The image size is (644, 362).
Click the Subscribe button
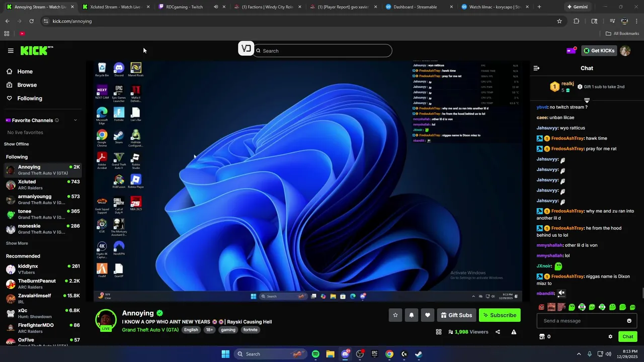pyautogui.click(x=500, y=315)
